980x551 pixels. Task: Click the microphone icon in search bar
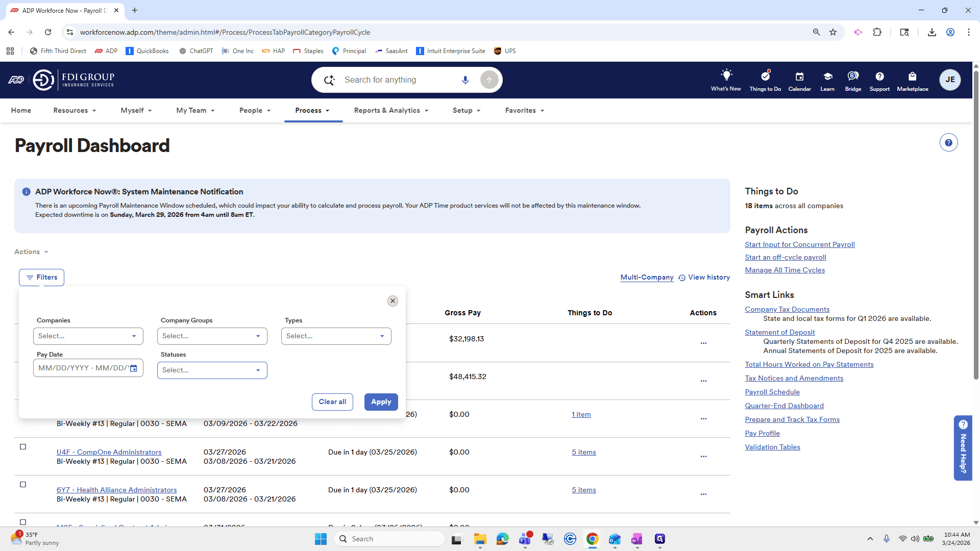click(x=465, y=80)
